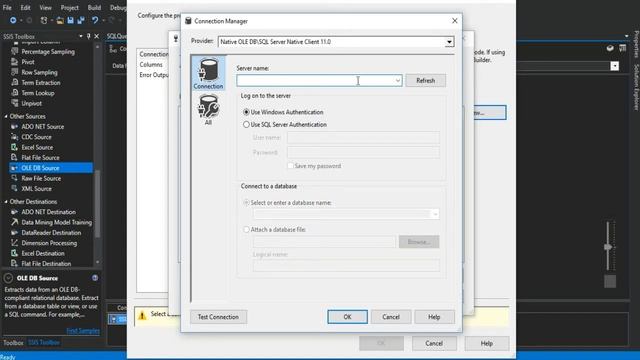This screenshot has height=360, width=640.
Task: Click the Save toolbar icon
Action: 71,20
